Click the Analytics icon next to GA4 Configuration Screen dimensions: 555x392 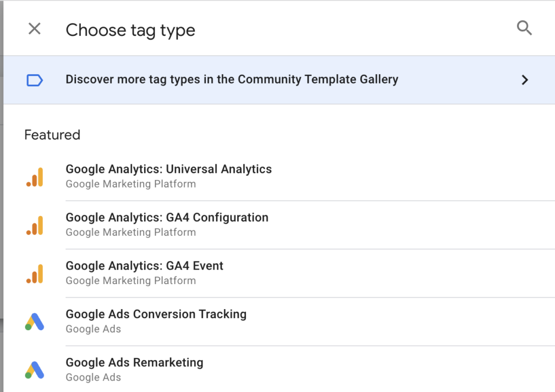coord(35,224)
